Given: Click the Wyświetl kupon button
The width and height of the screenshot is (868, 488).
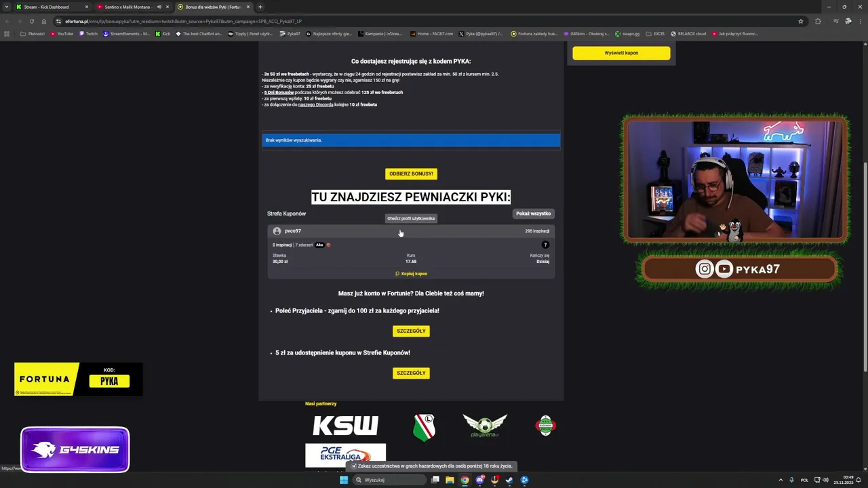Looking at the screenshot, I should [x=621, y=53].
